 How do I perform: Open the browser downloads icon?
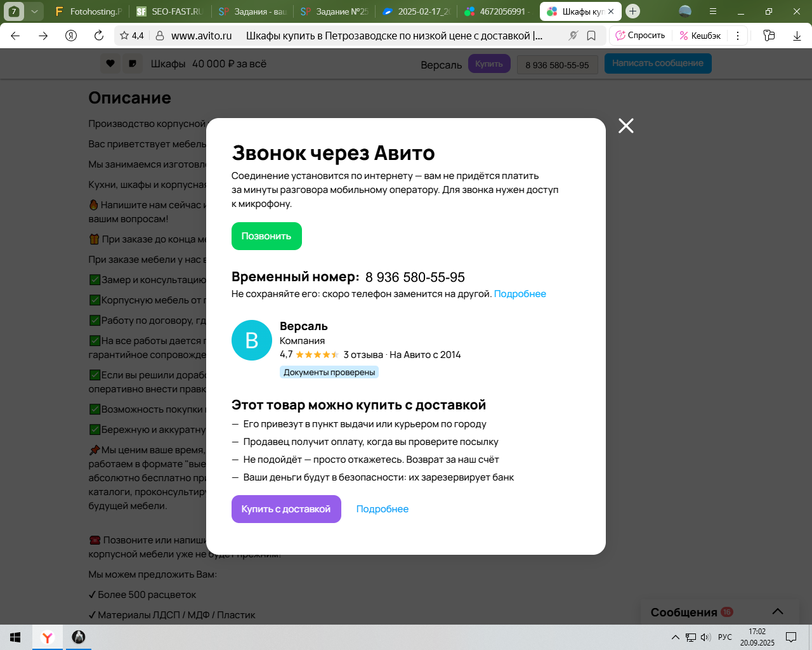(x=797, y=36)
